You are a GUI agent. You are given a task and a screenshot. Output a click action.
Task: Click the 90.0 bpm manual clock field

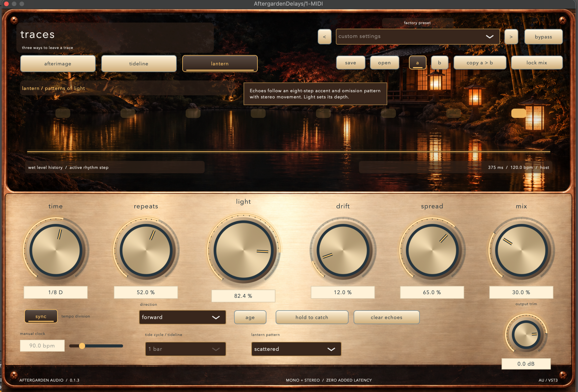[42, 345]
